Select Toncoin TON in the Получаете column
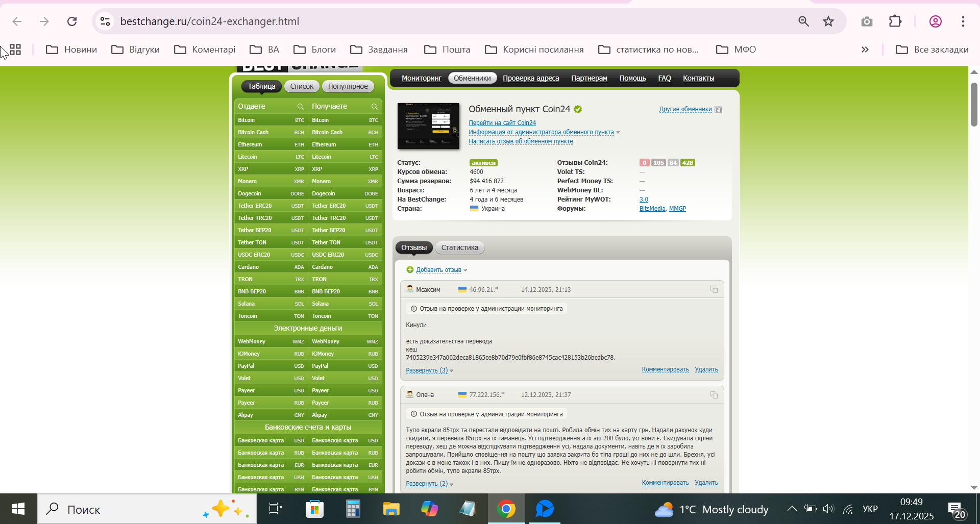 [345, 316]
